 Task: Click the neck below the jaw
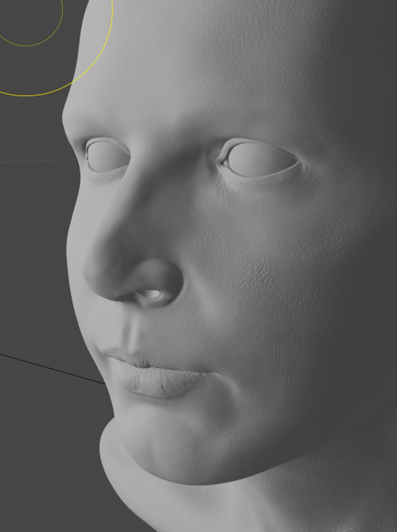tap(204, 502)
